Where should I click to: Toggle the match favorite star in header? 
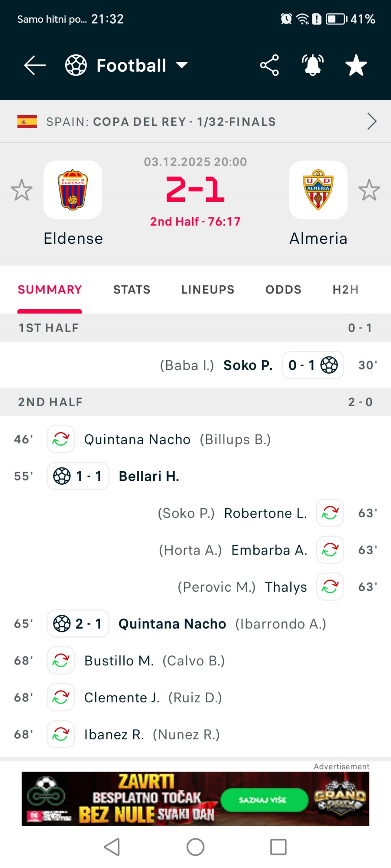(356, 65)
